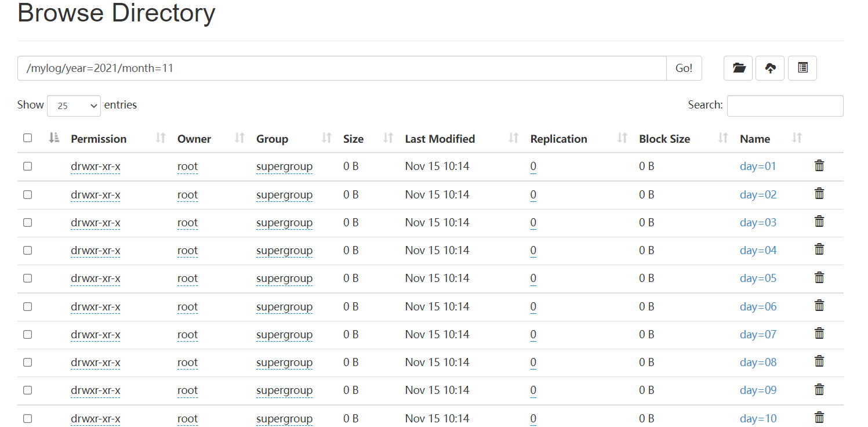Check the box for day=03 row
The image size is (868, 427).
point(27,222)
